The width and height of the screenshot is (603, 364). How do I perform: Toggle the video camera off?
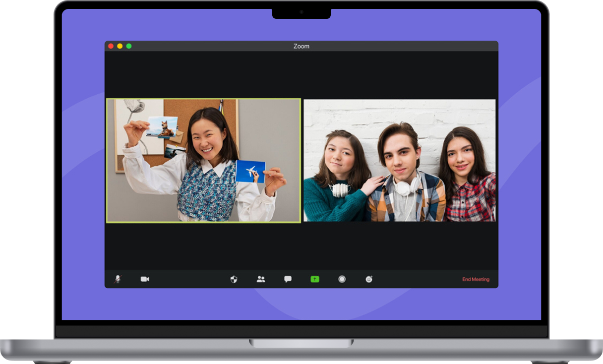point(145,279)
